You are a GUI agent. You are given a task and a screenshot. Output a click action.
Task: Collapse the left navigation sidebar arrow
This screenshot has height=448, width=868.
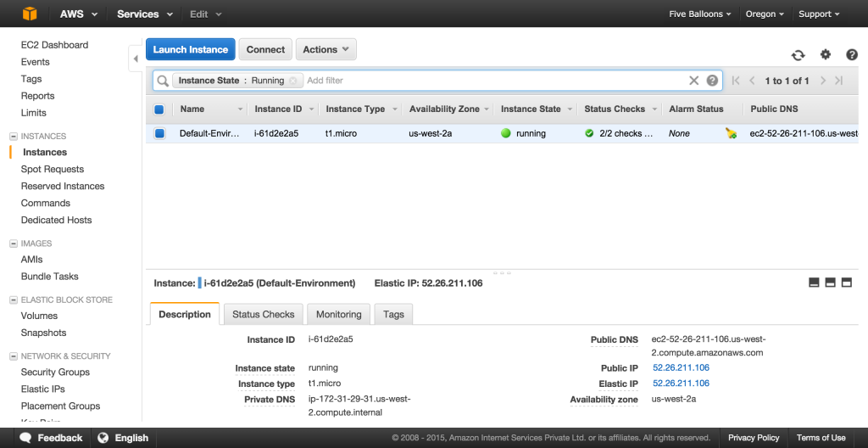136,59
